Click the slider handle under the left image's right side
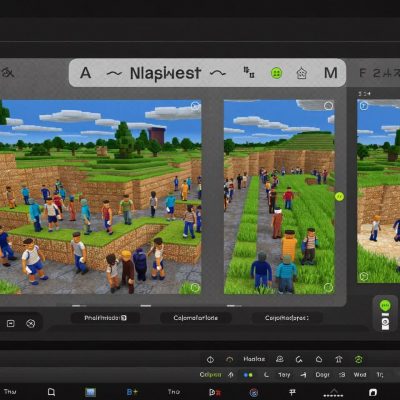The height and width of the screenshot is (400, 400). tap(146, 305)
